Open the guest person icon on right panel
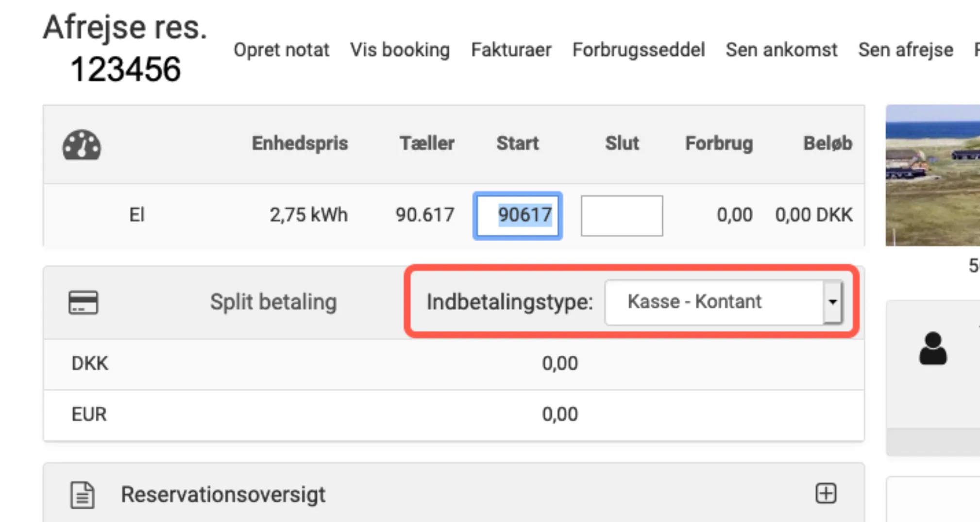 932,349
